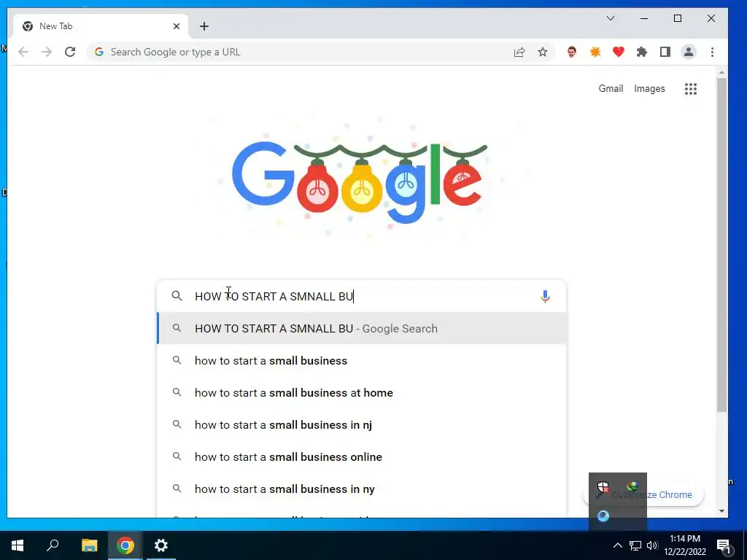Open Chrome's three-dot menu
Screen dimensions: 747x560
(712, 52)
